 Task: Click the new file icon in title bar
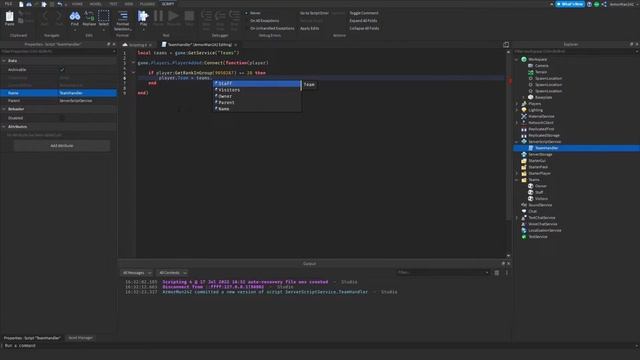tap(21, 4)
